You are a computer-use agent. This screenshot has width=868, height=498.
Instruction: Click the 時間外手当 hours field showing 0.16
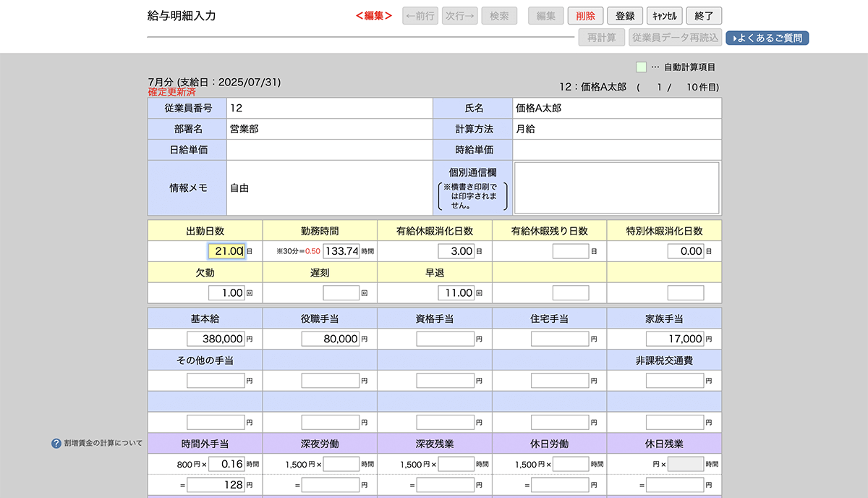226,464
